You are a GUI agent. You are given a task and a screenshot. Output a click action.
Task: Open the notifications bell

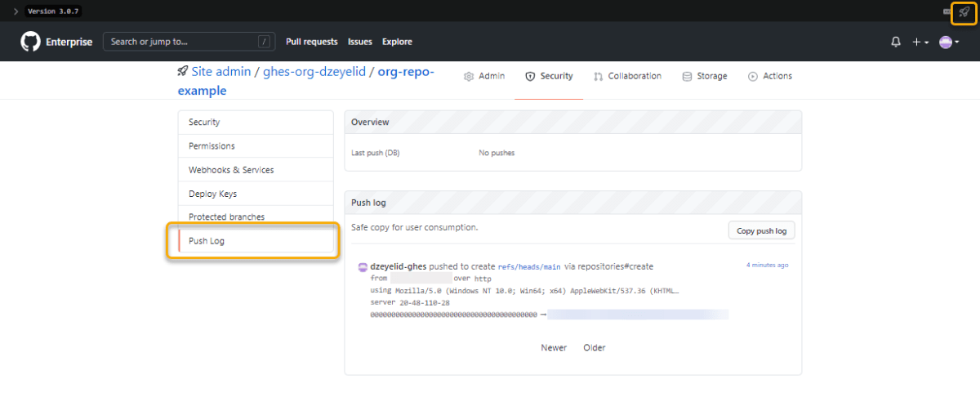click(x=896, y=42)
